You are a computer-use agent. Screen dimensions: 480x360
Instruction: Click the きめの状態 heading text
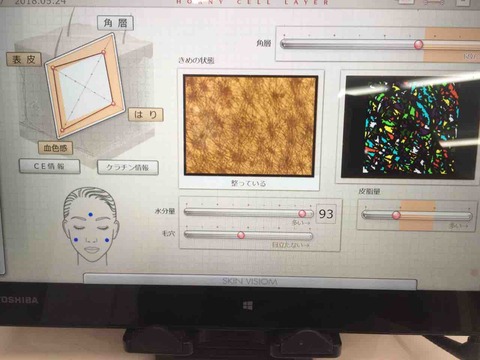tap(196, 60)
